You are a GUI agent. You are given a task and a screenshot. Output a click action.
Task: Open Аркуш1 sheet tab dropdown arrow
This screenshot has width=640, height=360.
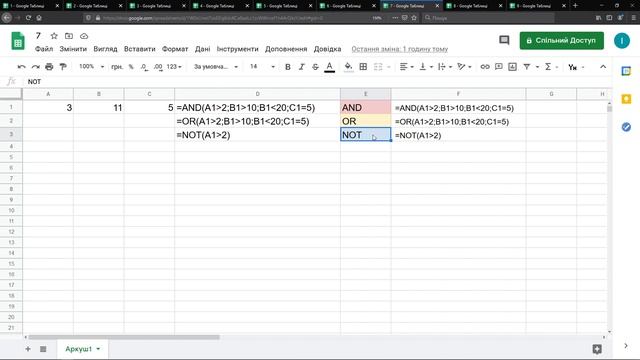(x=98, y=349)
